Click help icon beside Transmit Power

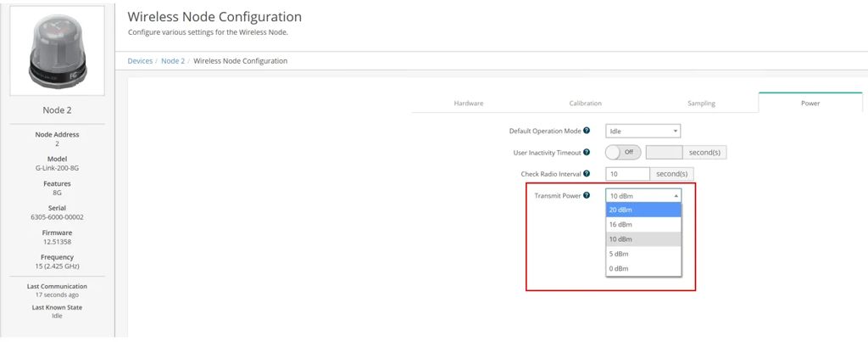[587, 195]
